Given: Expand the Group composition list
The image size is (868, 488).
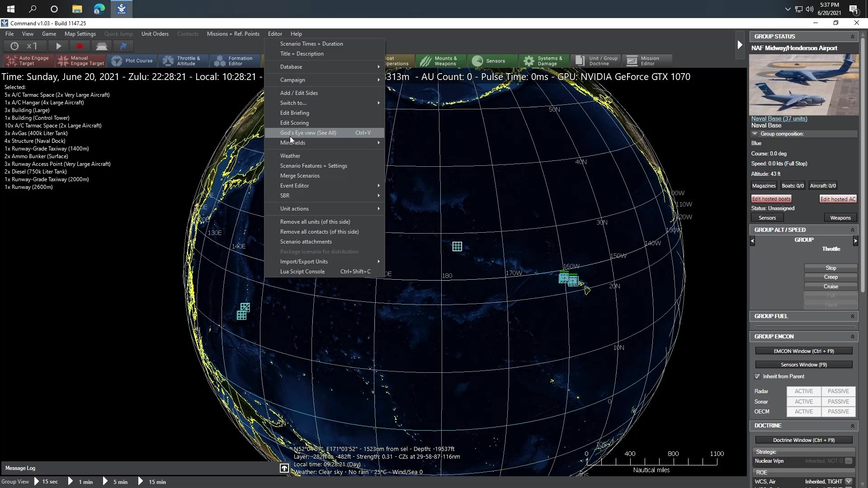Looking at the screenshot, I should pyautogui.click(x=755, y=134).
